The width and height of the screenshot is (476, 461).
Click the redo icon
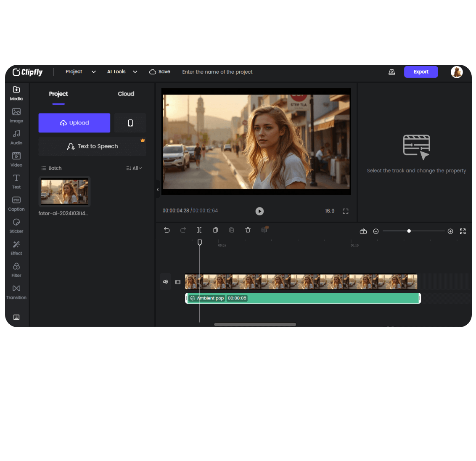[183, 230]
